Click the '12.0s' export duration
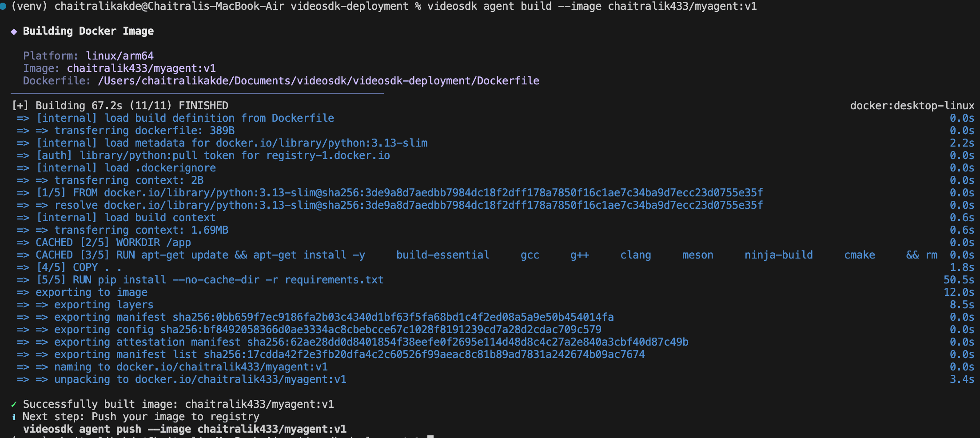The image size is (980, 438). coord(959,292)
